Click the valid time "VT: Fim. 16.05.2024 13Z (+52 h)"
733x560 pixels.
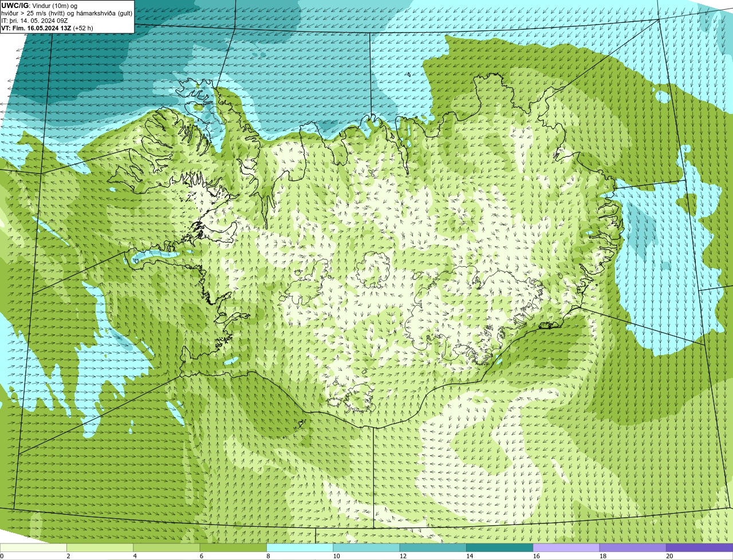click(47, 28)
